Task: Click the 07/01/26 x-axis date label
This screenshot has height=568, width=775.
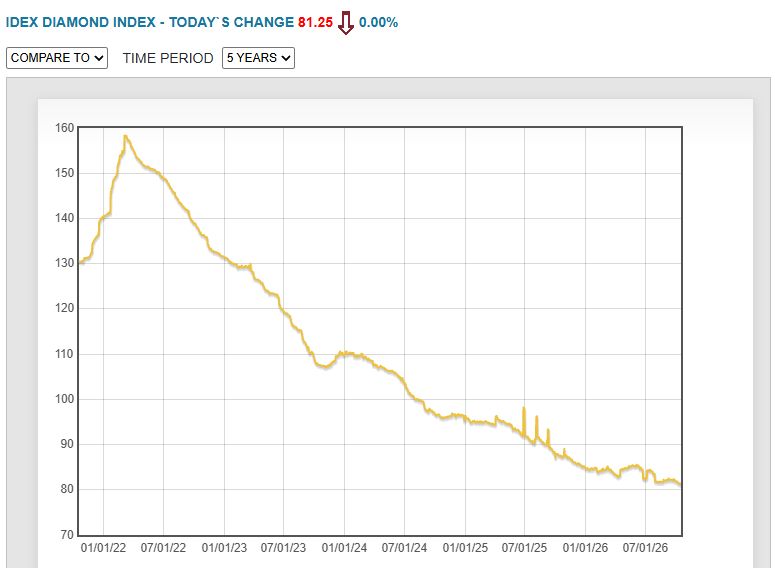Action: tap(645, 548)
